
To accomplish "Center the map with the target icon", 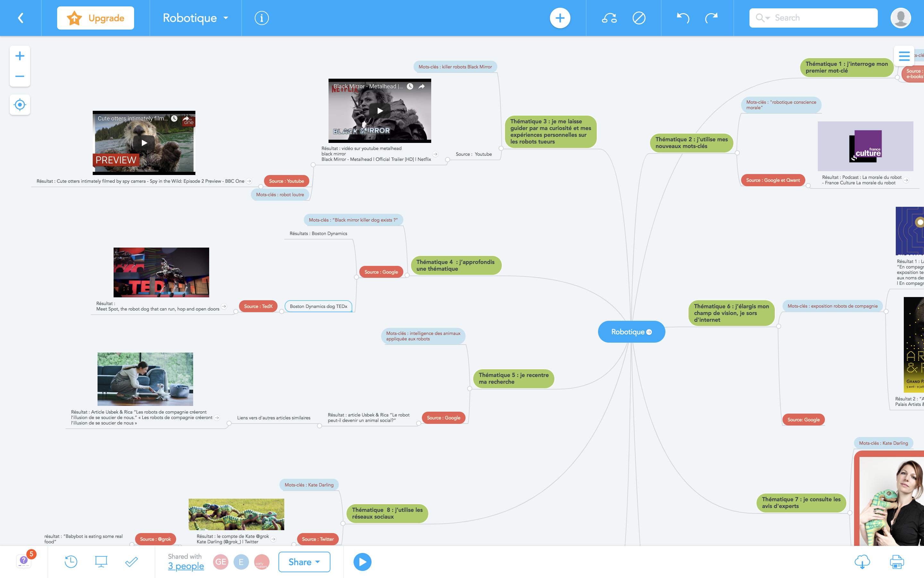I will point(20,104).
